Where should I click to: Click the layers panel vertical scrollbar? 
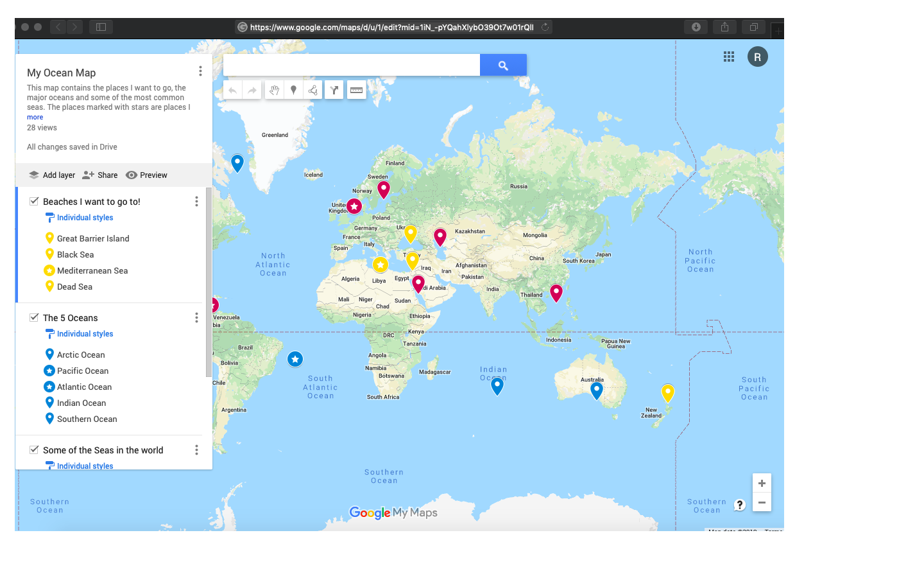click(x=209, y=283)
